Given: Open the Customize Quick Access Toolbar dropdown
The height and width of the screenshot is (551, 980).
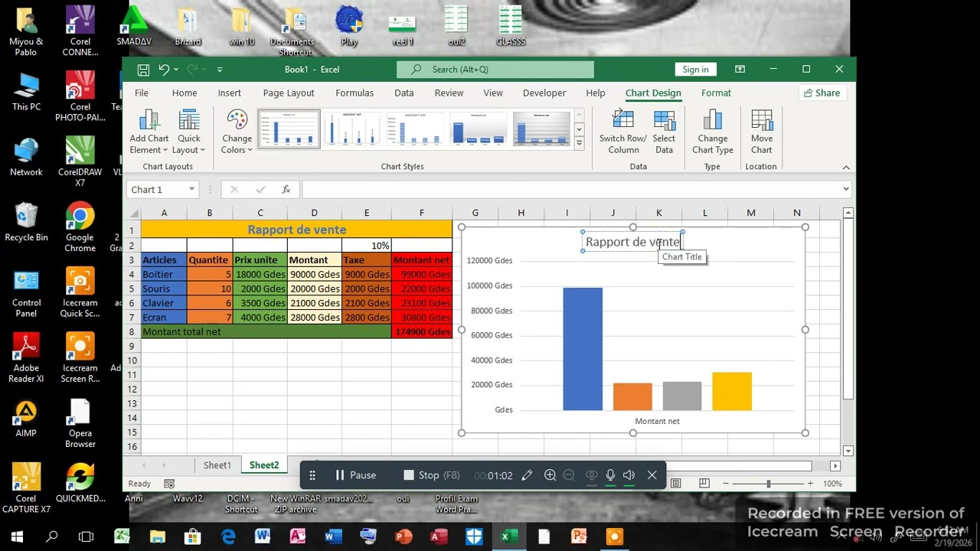Looking at the screenshot, I should (x=220, y=70).
